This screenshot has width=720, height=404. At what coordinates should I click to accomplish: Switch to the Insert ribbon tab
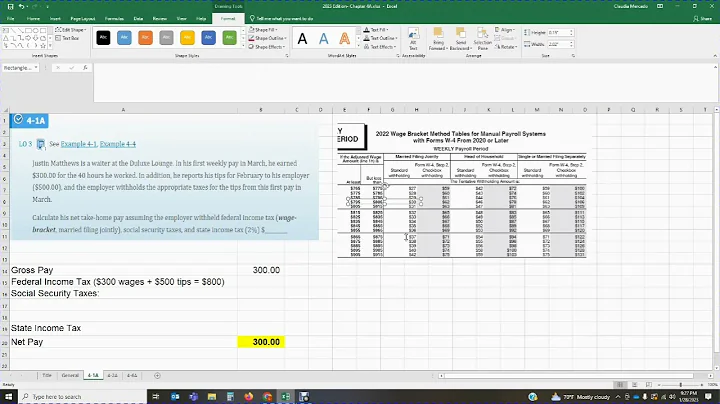pos(55,19)
